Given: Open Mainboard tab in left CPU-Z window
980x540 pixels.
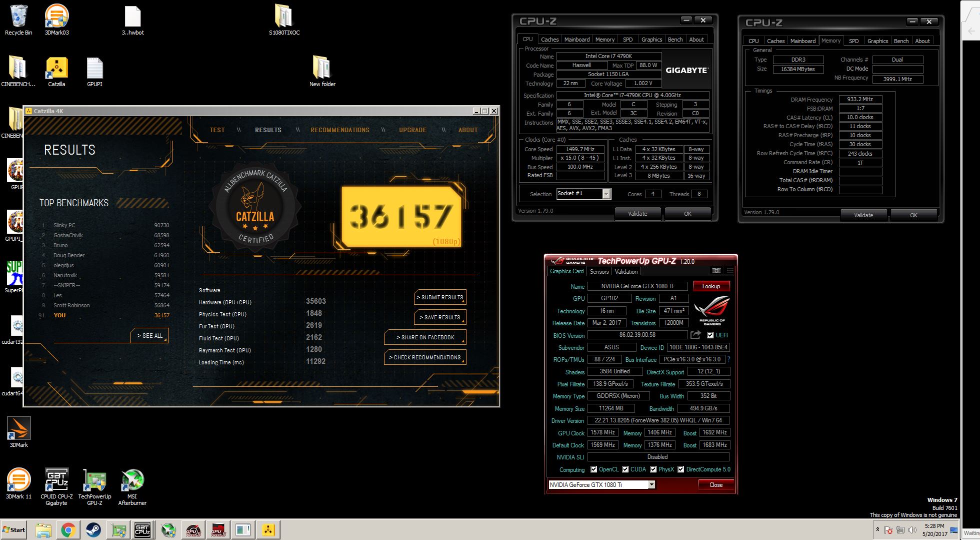Looking at the screenshot, I should (577, 40).
